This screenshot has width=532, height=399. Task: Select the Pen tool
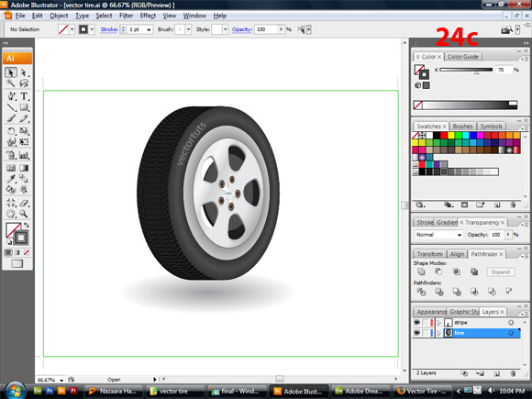[x=11, y=96]
